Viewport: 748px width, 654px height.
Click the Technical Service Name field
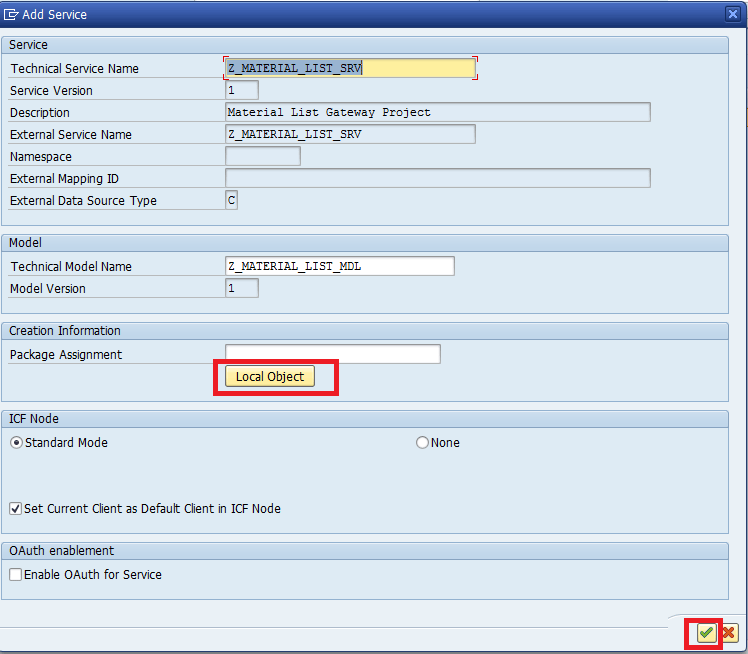(x=350, y=68)
